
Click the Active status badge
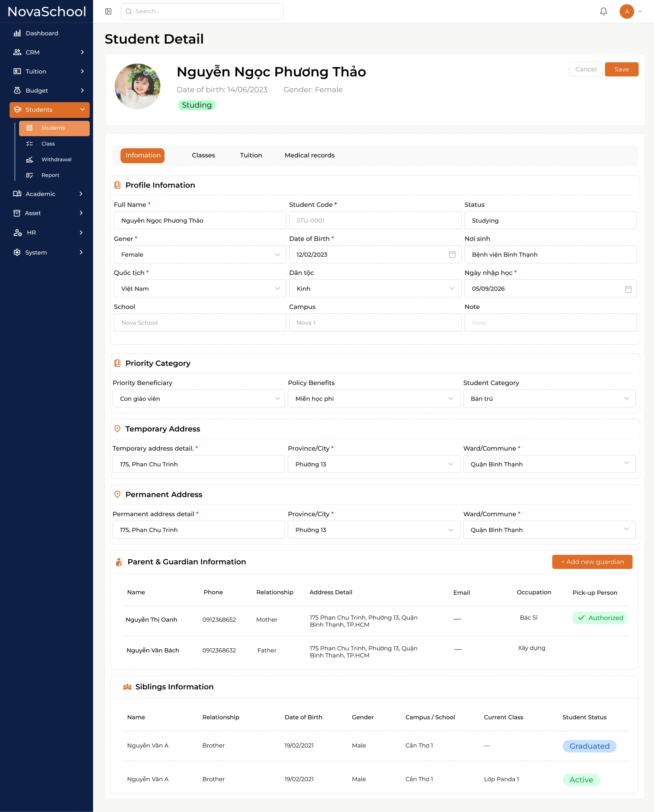click(581, 780)
